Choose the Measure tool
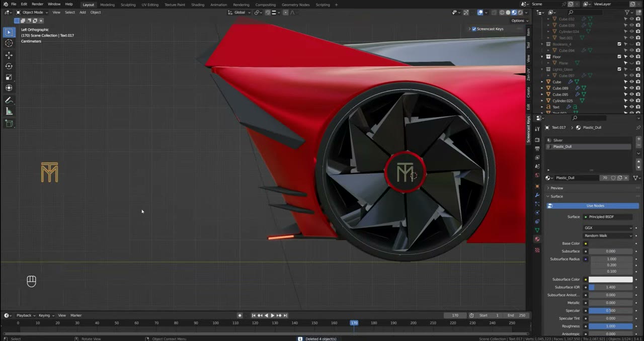This screenshot has width=644, height=341. 9,111
